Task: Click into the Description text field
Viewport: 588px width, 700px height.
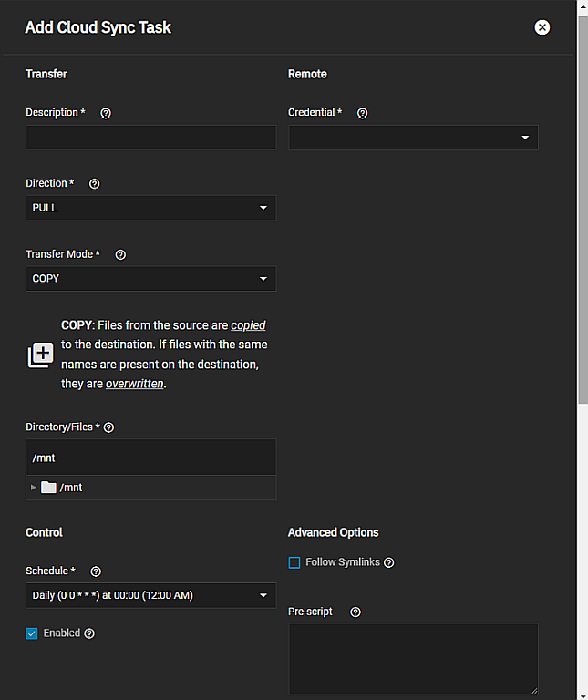Action: click(x=150, y=138)
